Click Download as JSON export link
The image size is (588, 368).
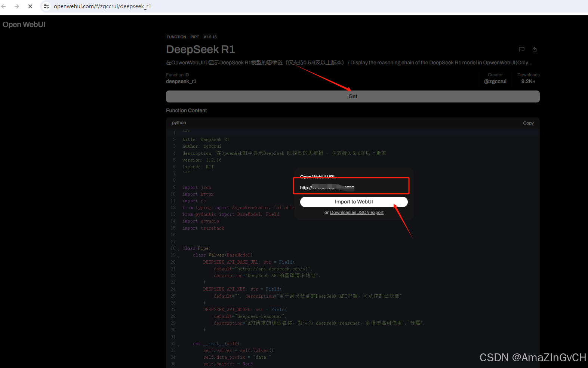pyautogui.click(x=357, y=212)
